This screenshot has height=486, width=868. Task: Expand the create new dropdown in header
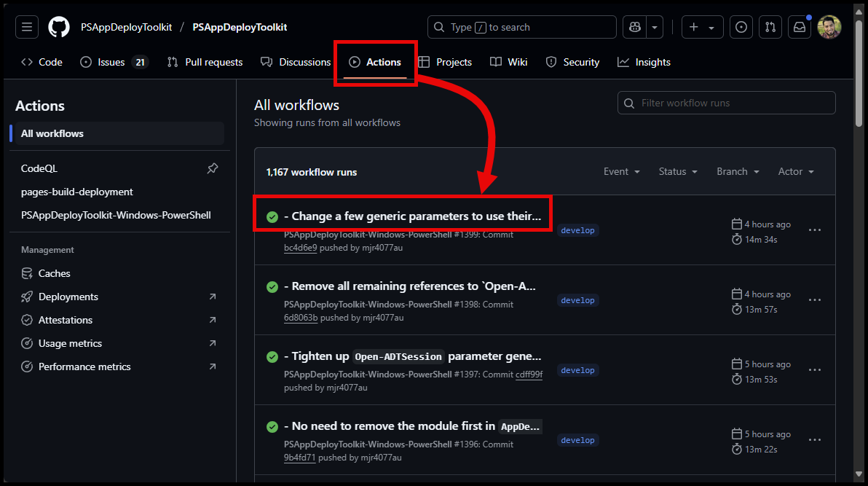click(702, 27)
